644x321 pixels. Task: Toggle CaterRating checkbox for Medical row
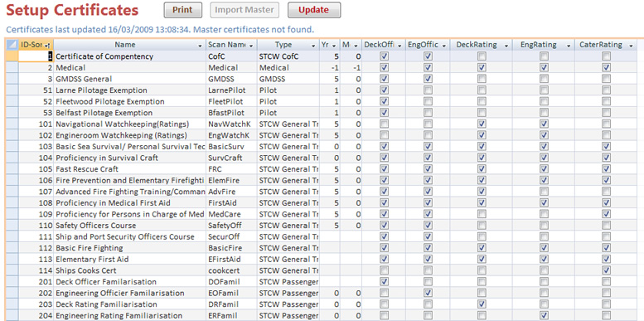(606, 67)
